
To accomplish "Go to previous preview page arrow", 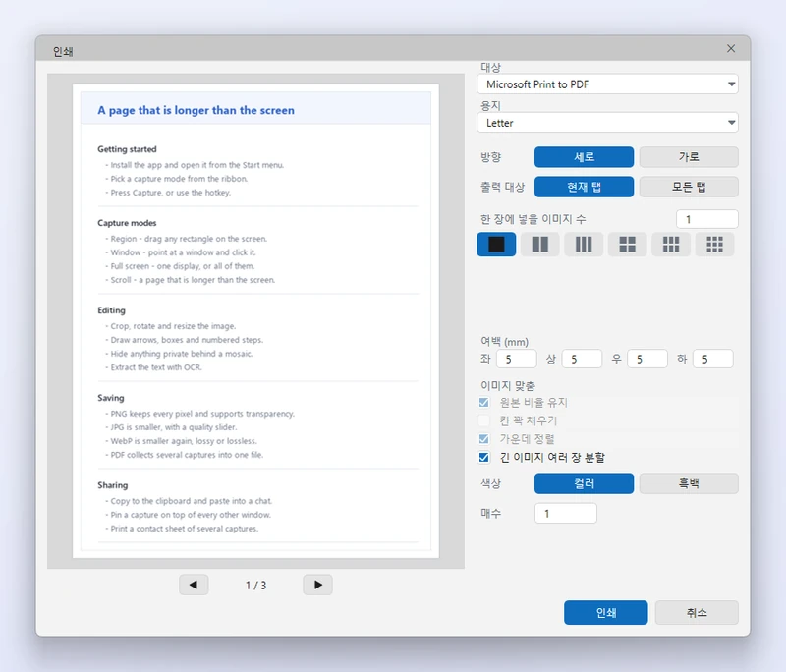I will click(x=194, y=585).
